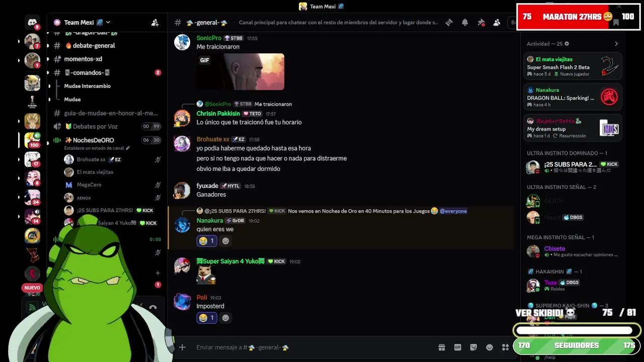Open the momentos-xd channel

point(83,59)
